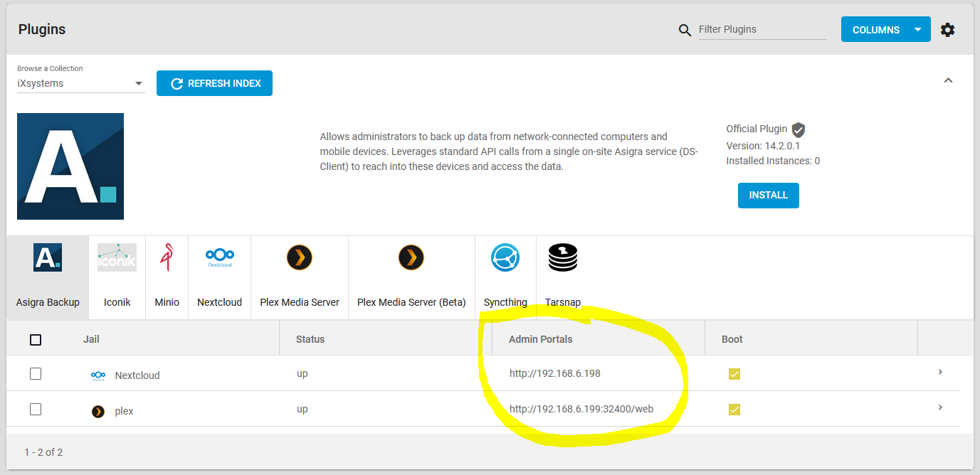Select the Minio tab label
Viewport: 980px width, 475px height.
click(167, 302)
